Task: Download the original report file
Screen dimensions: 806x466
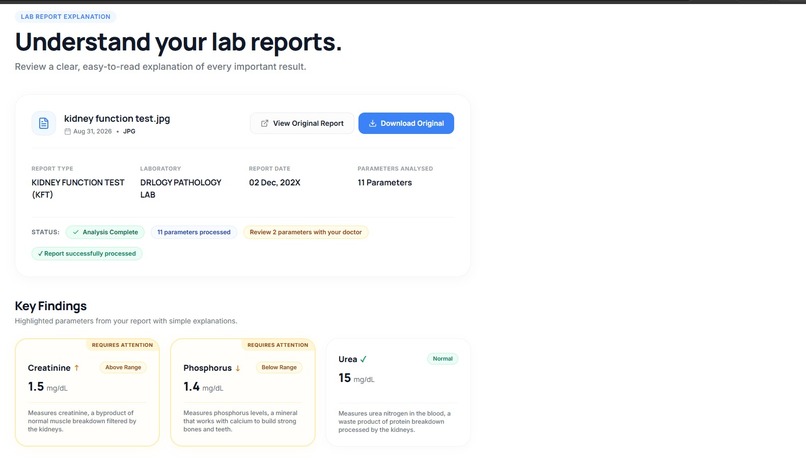Action: (x=406, y=123)
